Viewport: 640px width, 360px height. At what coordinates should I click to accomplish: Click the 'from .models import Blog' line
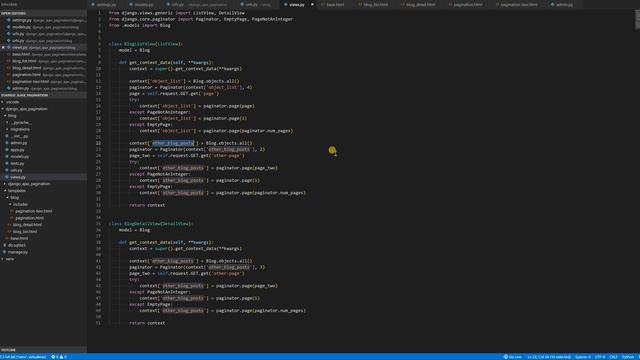coord(140,25)
